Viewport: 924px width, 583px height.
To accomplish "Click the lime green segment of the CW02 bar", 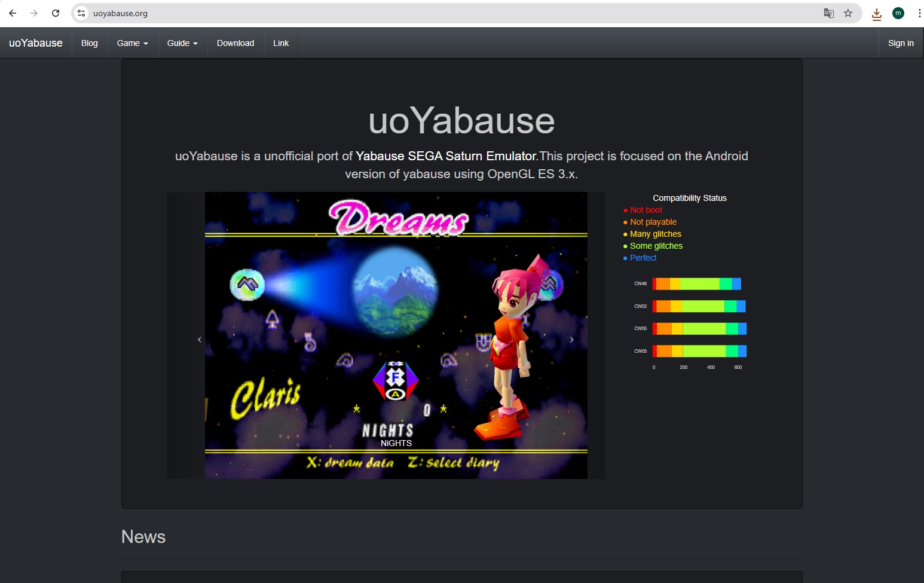I will click(x=703, y=306).
